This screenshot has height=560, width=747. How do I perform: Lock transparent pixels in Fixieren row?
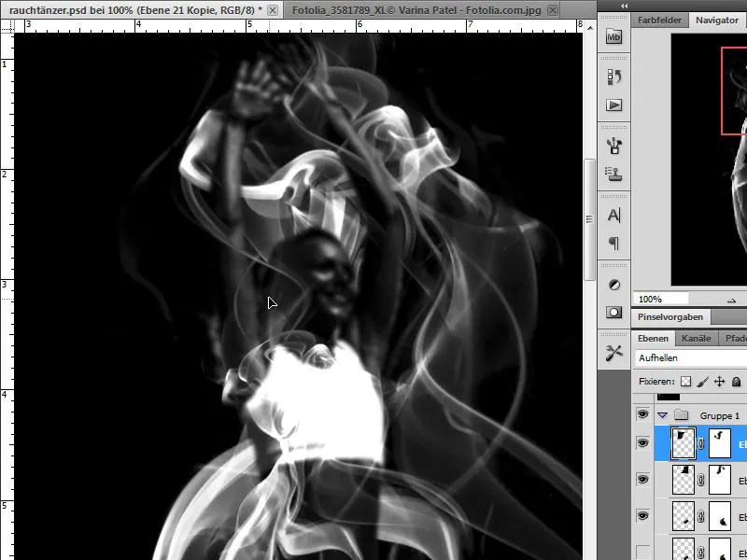pyautogui.click(x=685, y=382)
